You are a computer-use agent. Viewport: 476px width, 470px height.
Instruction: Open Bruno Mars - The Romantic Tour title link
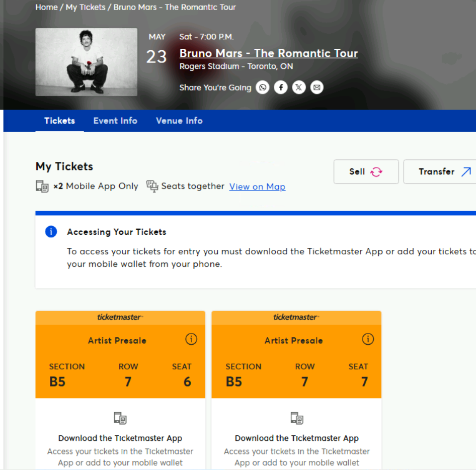[x=269, y=53]
